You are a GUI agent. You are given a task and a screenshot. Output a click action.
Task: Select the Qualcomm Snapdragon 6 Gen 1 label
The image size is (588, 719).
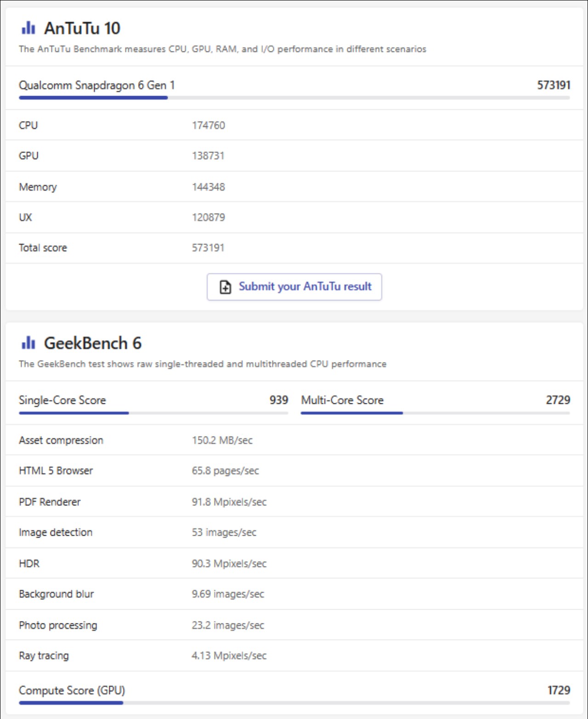coord(96,85)
